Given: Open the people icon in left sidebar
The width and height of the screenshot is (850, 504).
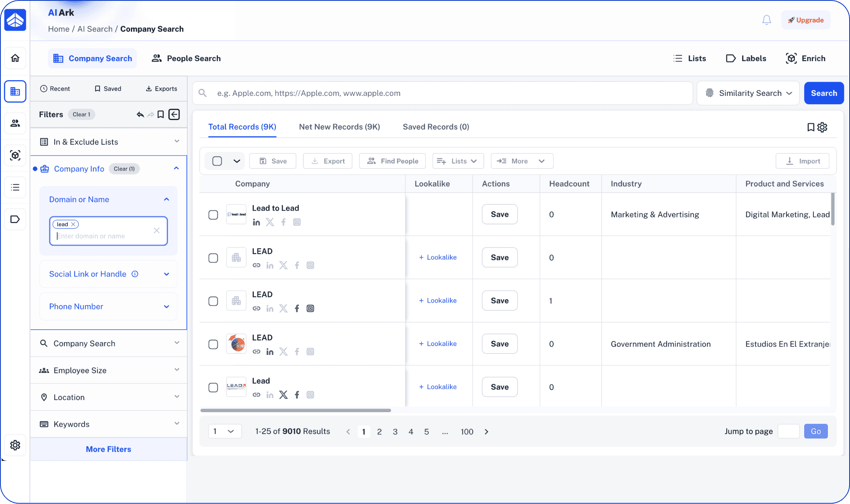Looking at the screenshot, I should (15, 123).
